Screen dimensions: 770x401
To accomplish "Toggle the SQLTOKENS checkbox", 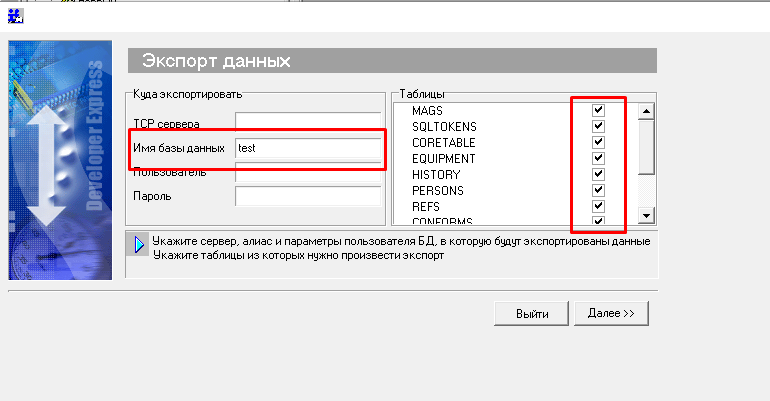I will (599, 126).
